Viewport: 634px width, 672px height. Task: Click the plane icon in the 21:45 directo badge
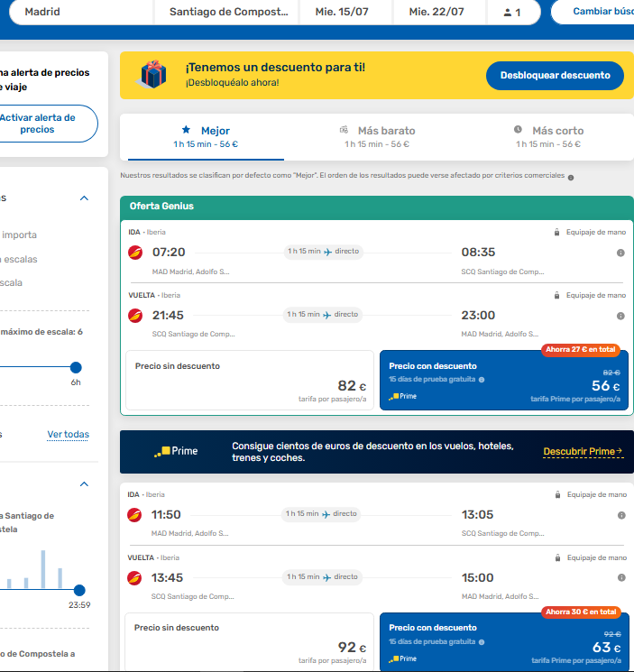(x=326, y=315)
